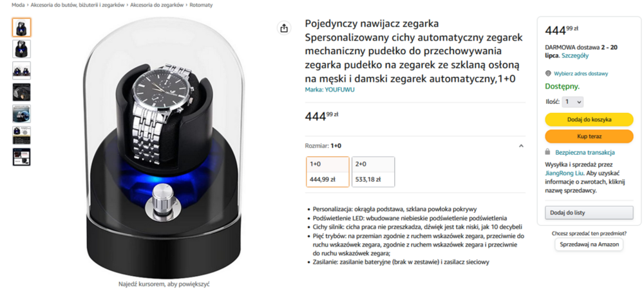Click the padlock icon for secure transaction
This screenshot has width=644, height=289.
point(547,152)
